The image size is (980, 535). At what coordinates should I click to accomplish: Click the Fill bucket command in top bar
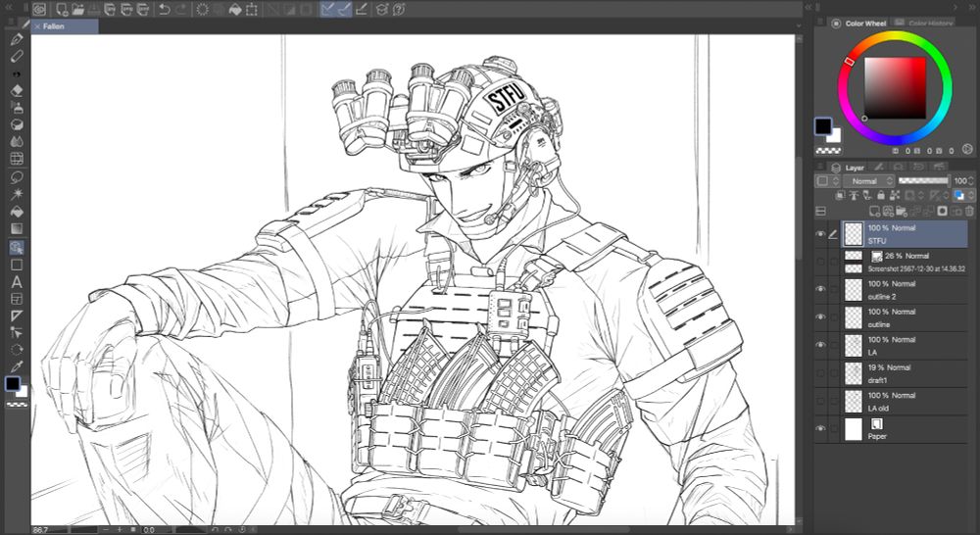(235, 9)
